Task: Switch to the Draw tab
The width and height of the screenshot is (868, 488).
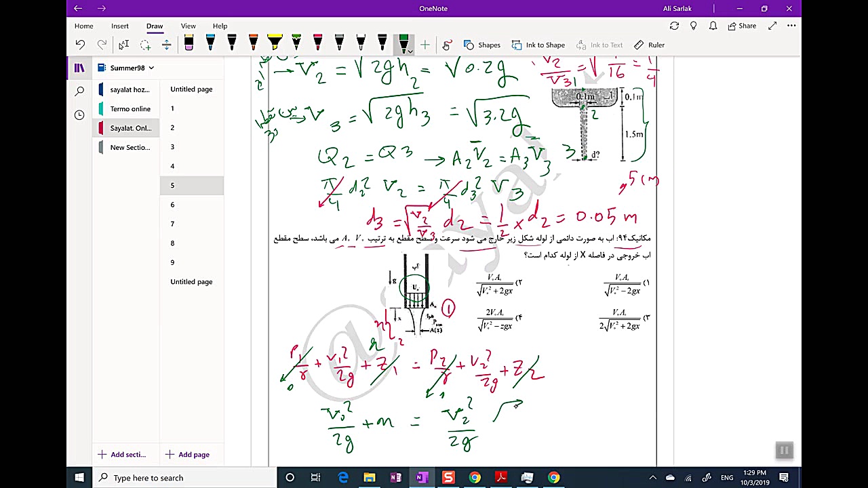Action: (155, 26)
